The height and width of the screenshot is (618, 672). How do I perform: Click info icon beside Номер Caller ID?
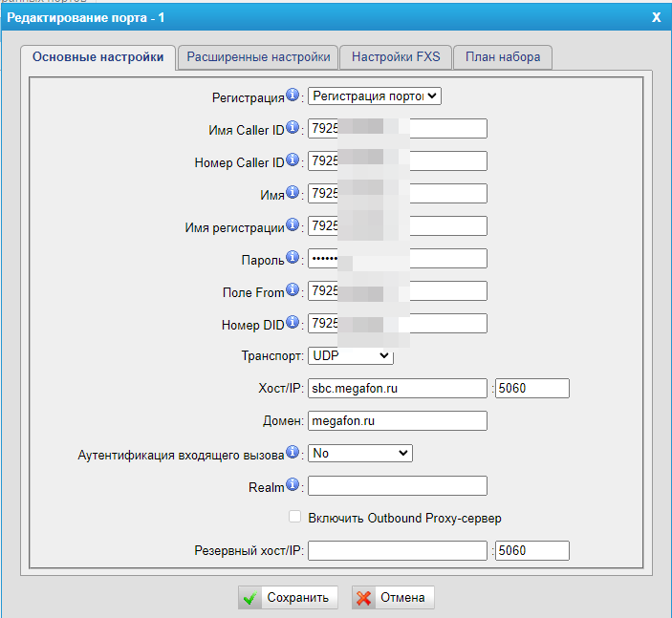(x=293, y=160)
